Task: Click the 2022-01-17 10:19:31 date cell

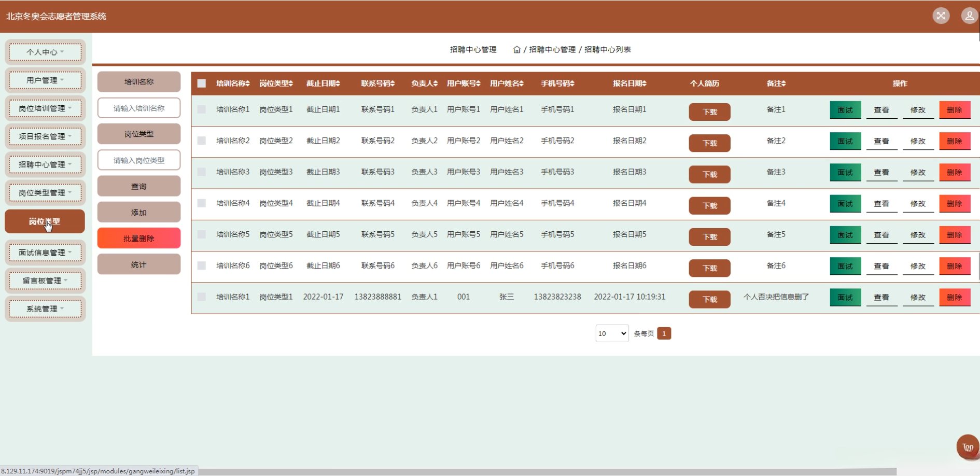Action: [629, 297]
